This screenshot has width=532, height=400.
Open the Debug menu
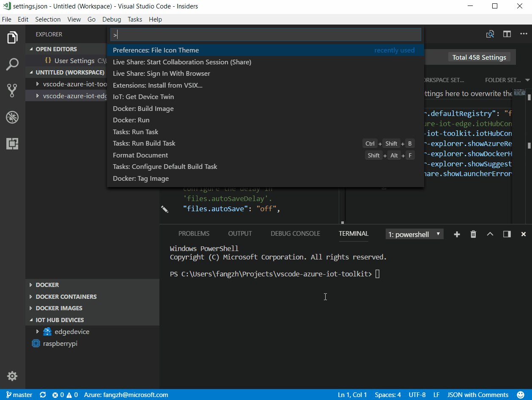pos(111,19)
